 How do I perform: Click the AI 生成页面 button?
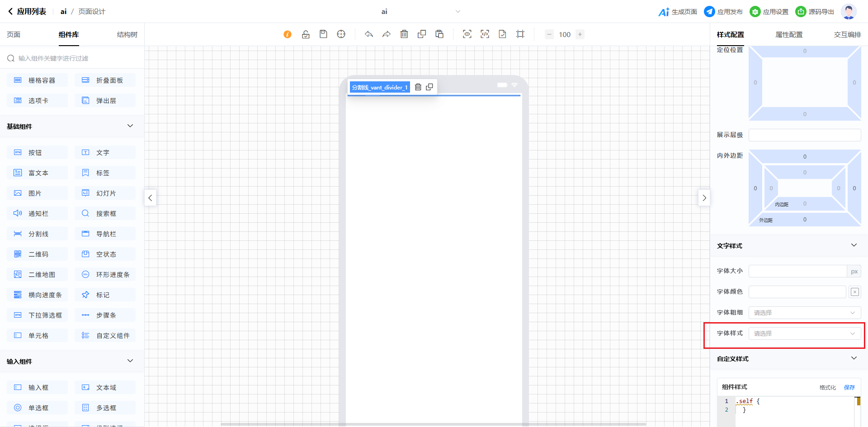click(678, 12)
